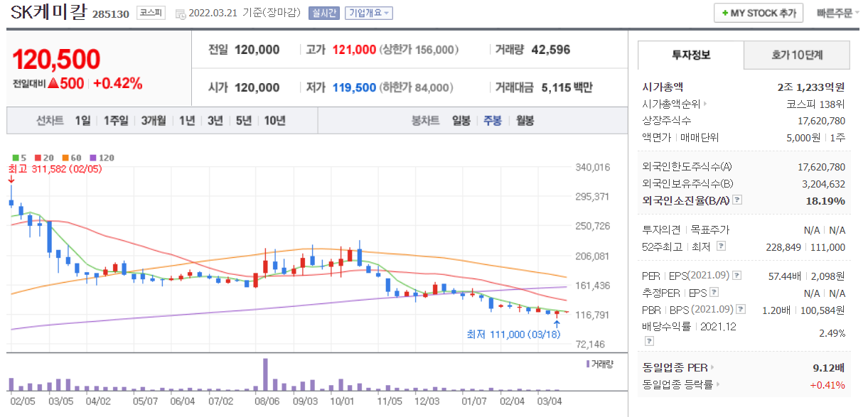Click y-axis price label 340,016

(592, 167)
